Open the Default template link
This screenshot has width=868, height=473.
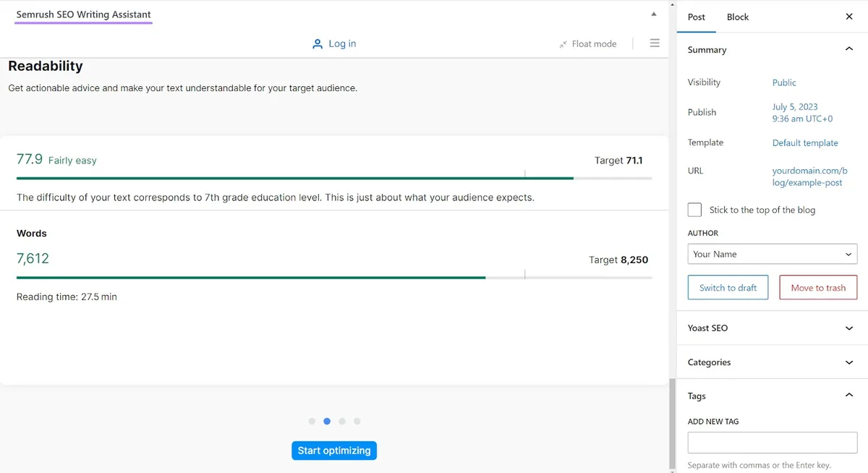click(805, 143)
